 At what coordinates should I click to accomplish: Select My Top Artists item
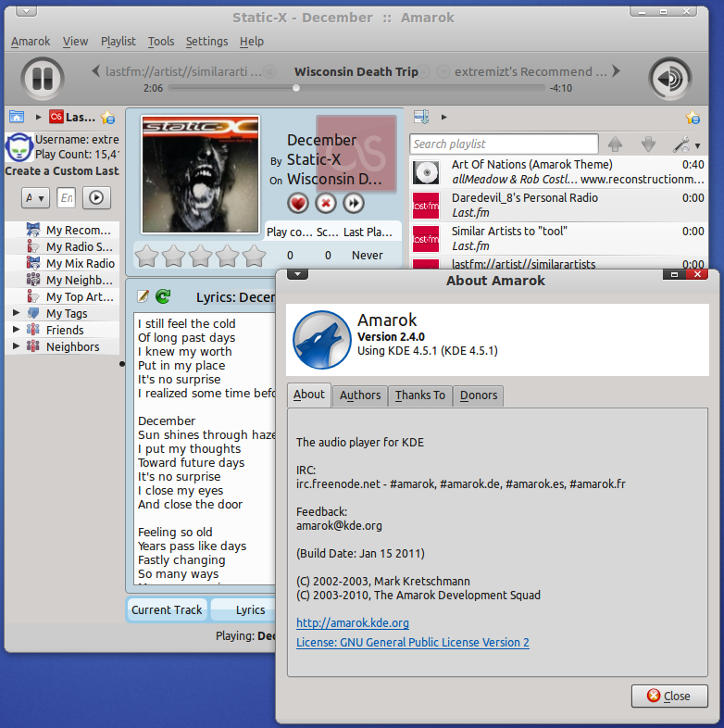point(62,297)
